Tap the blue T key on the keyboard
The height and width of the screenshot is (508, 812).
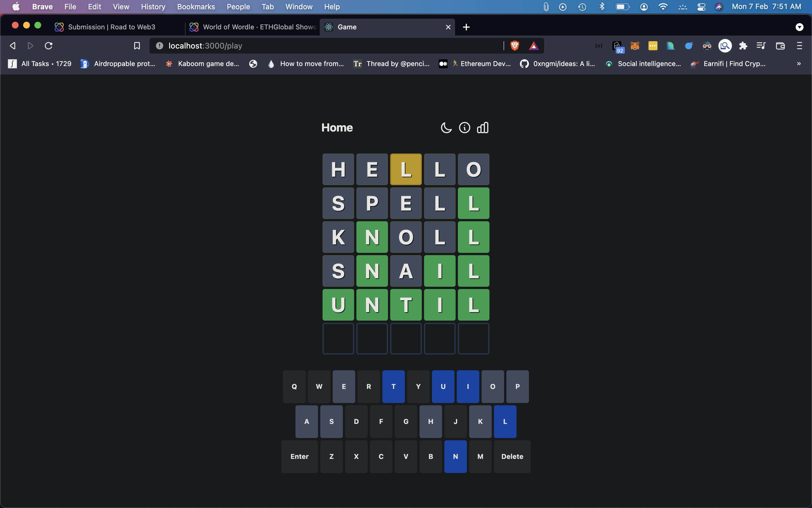[394, 387]
